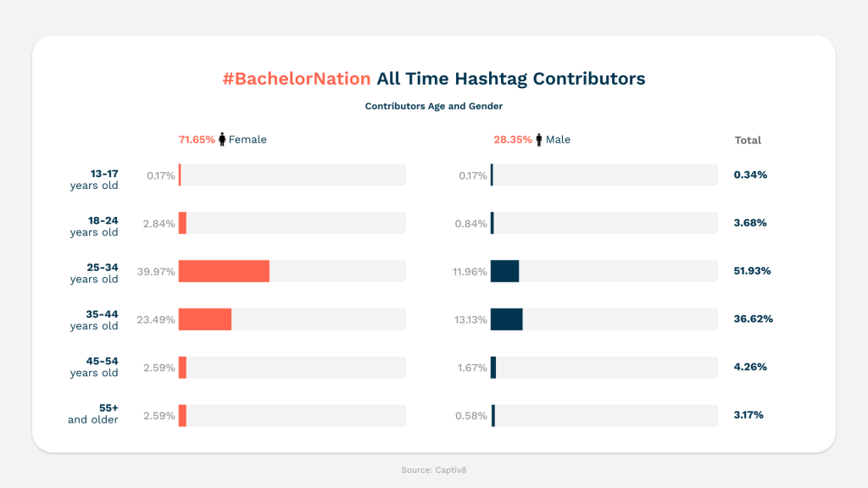The height and width of the screenshot is (488, 868).
Task: Click the 18-24 female orange bar
Action: pyautogui.click(x=182, y=223)
